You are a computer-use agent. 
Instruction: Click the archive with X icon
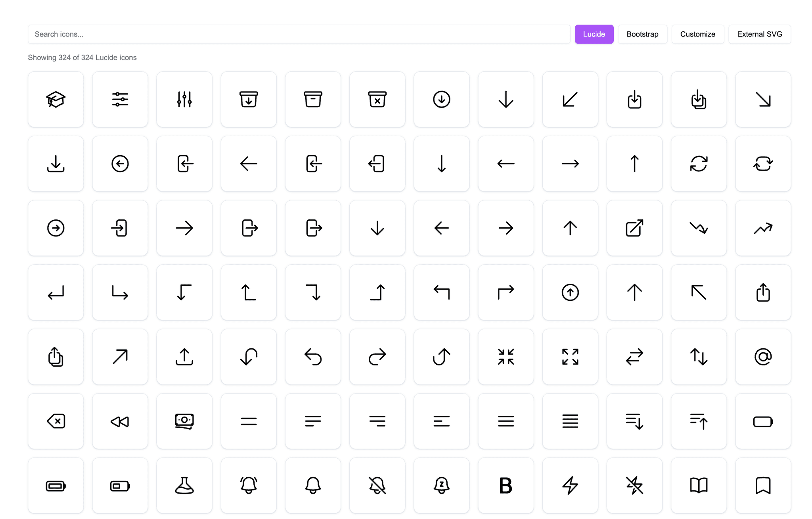coord(377,99)
